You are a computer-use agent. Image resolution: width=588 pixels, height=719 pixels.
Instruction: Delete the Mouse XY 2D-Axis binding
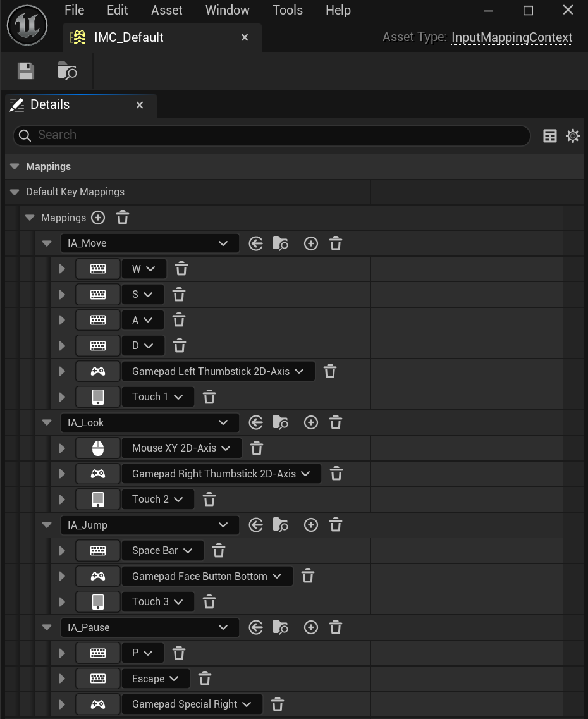(x=257, y=448)
